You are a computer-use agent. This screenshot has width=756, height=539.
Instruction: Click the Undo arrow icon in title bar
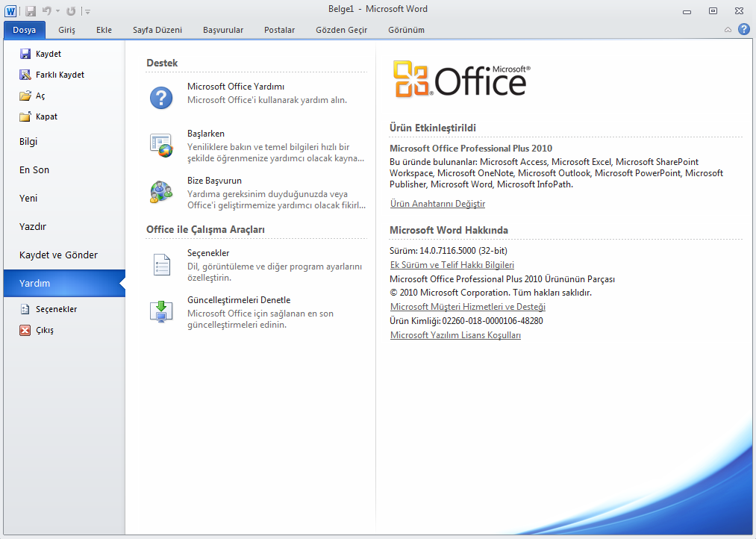(x=46, y=11)
